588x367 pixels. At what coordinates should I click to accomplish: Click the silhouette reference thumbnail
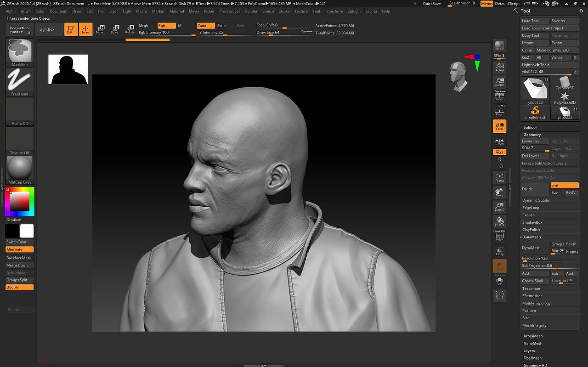pyautogui.click(x=68, y=69)
